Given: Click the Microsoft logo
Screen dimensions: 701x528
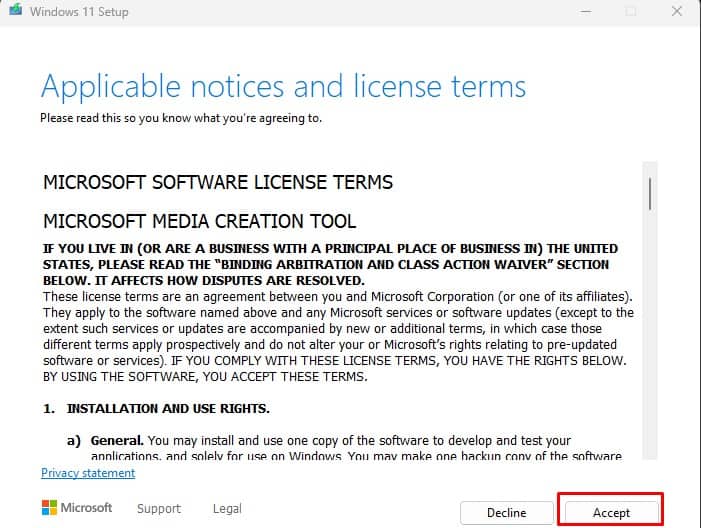Looking at the screenshot, I should pos(76,508).
